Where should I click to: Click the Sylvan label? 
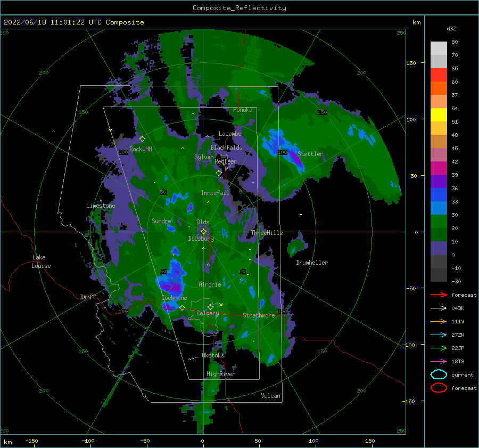pyautogui.click(x=204, y=157)
